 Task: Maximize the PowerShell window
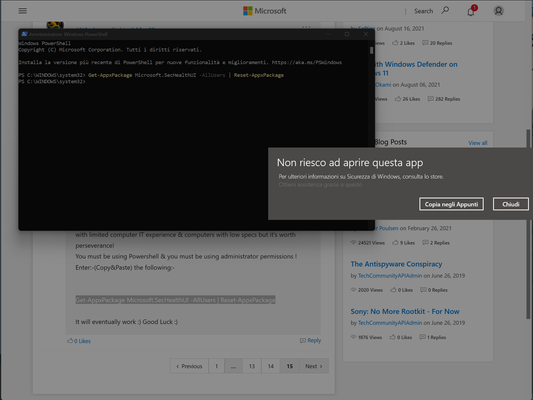click(x=347, y=34)
